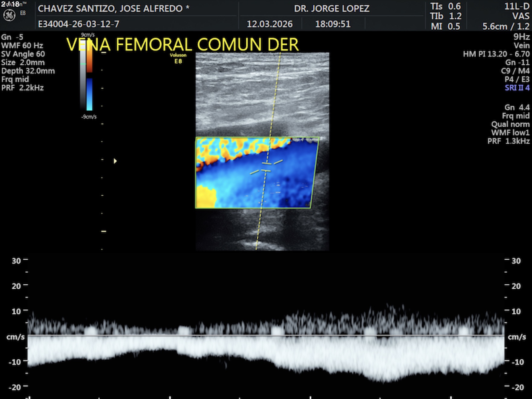The width and height of the screenshot is (532, 399).
Task: Select the focal zone triangle marker
Action: pos(115,161)
